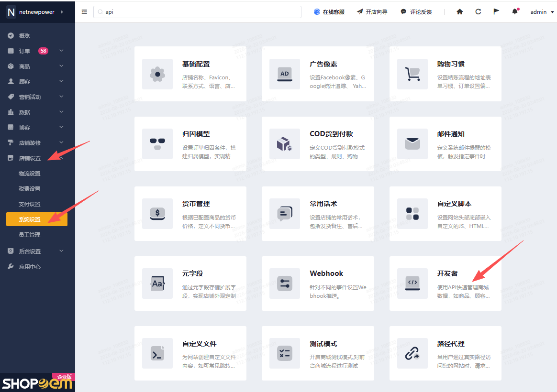
Task: Expand the netnewpower store switcher arrow
Action: point(62,11)
